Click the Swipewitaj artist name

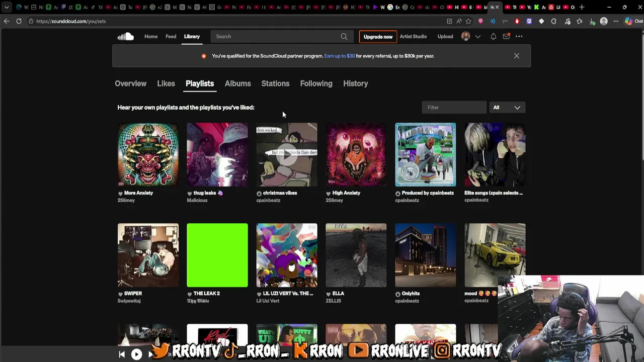pos(129,301)
